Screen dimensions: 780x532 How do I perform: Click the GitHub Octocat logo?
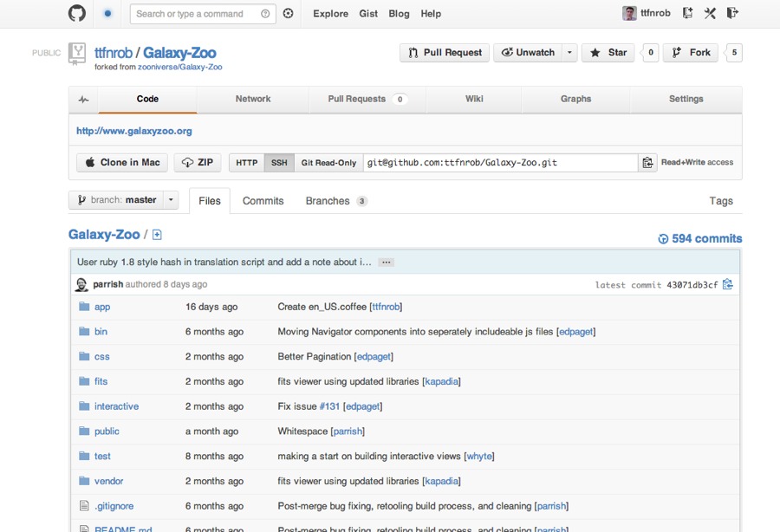pyautogui.click(x=77, y=14)
